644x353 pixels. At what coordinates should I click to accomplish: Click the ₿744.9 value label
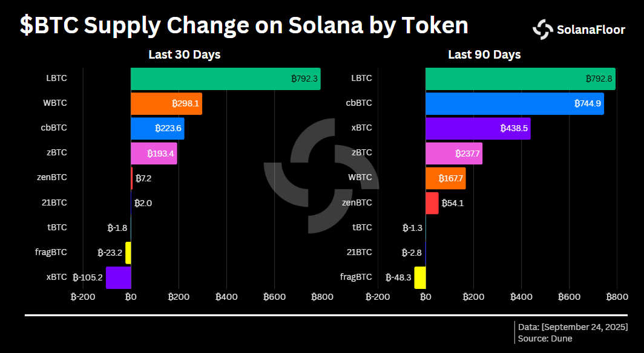tap(587, 103)
